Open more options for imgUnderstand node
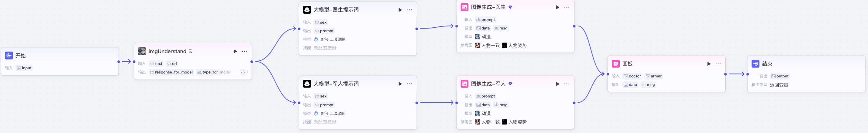 (x=244, y=51)
